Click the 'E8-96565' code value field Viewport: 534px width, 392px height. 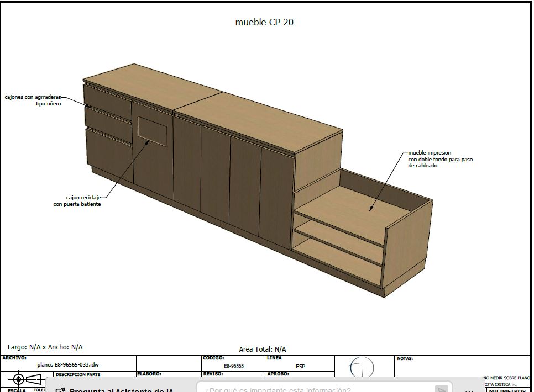[x=234, y=365]
